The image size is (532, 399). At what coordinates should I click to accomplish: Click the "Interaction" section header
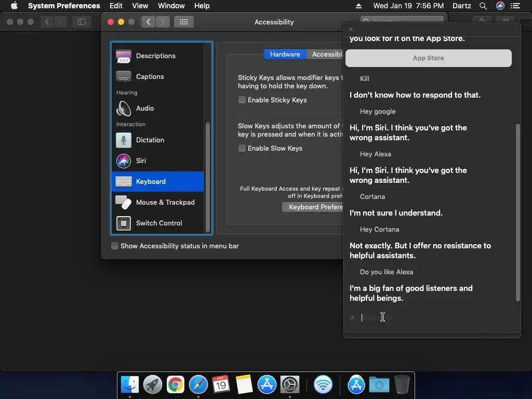130,124
